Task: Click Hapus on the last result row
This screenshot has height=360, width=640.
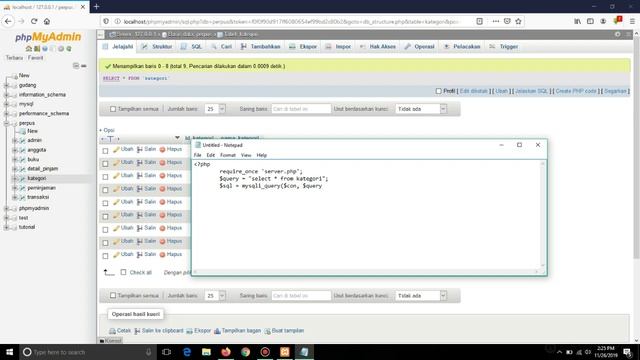Action: pyautogui.click(x=171, y=254)
